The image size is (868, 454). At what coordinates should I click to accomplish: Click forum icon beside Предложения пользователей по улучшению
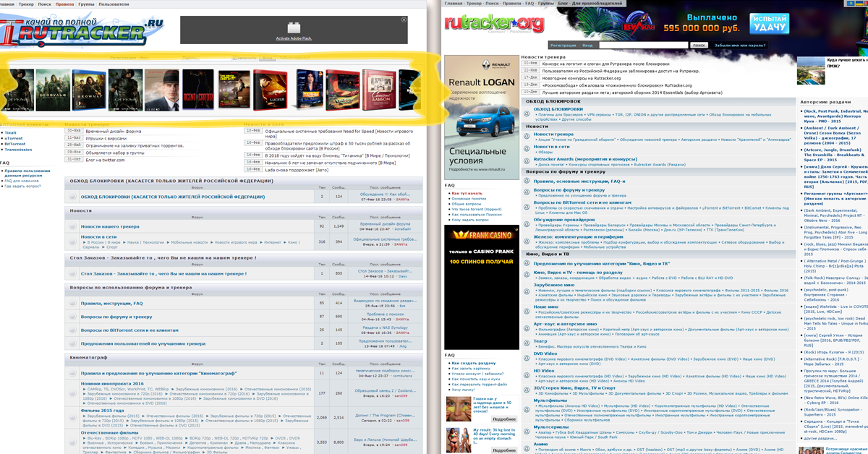pos(73,344)
